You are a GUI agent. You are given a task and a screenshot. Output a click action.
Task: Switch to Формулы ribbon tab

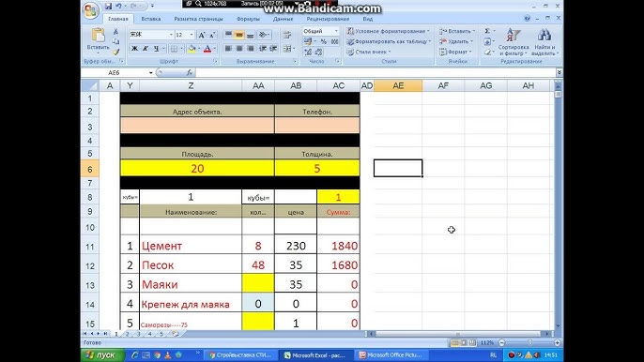pyautogui.click(x=248, y=19)
